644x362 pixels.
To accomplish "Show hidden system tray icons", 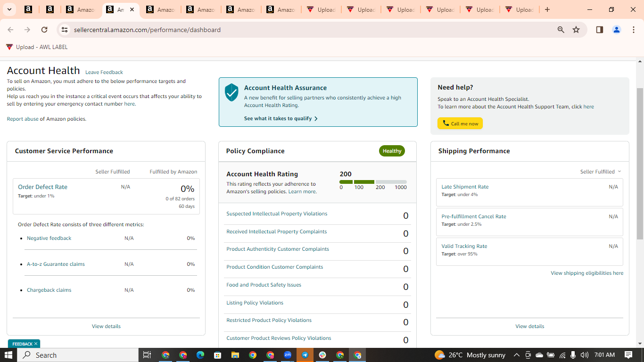I will pyautogui.click(x=516, y=355).
